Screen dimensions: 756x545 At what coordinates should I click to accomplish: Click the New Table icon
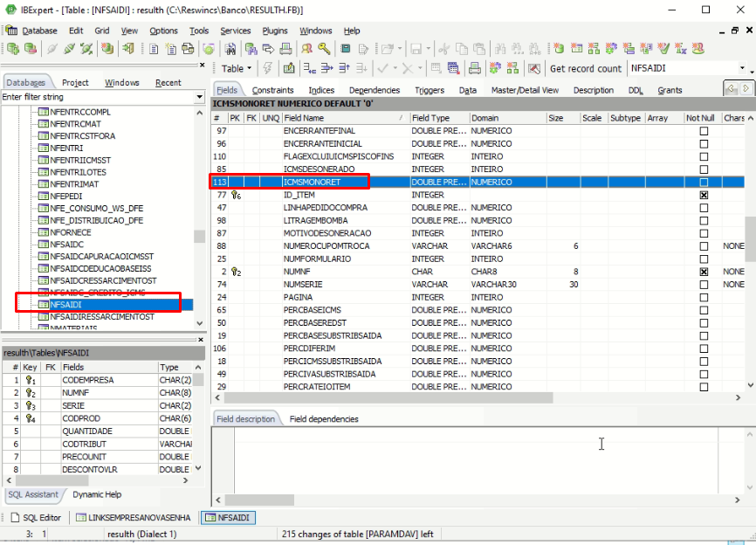(576, 48)
